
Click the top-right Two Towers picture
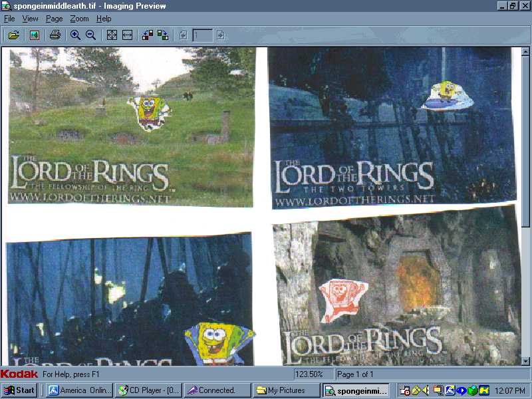tap(392, 127)
